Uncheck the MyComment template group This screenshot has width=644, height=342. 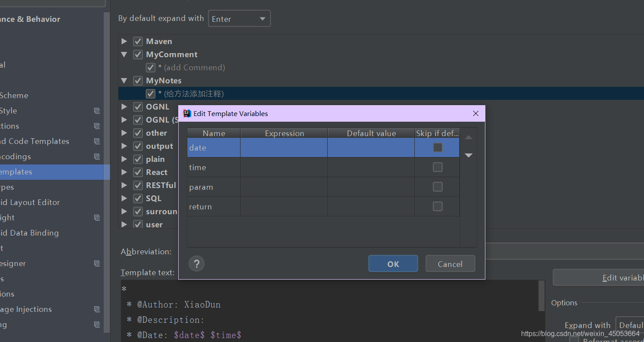(138, 55)
